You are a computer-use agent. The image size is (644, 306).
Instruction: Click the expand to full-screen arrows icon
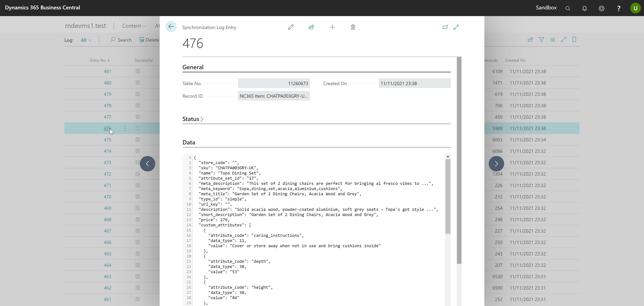[456, 27]
